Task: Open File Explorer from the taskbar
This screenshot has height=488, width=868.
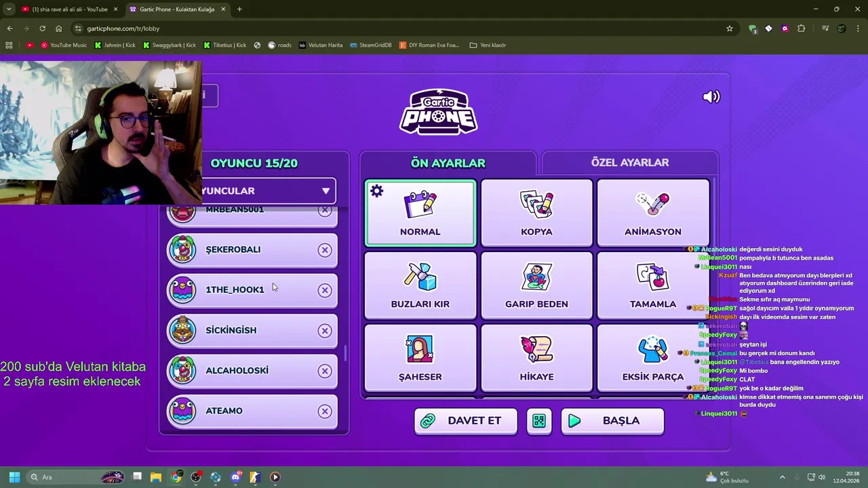Action: point(156,477)
